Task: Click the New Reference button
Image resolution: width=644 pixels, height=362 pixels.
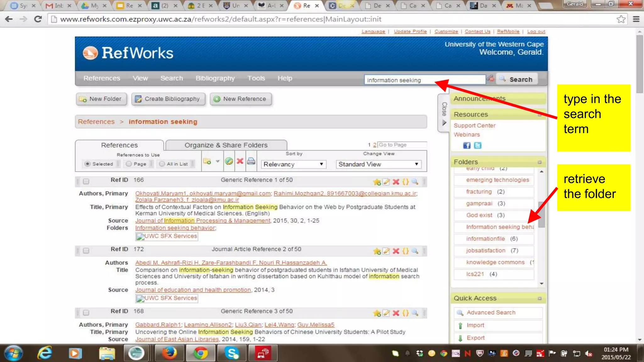Action: point(241,99)
